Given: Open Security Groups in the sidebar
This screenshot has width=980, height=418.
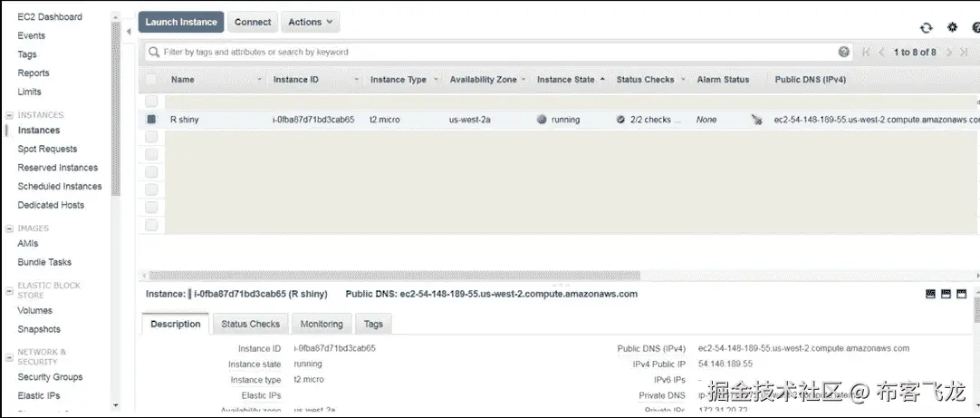Looking at the screenshot, I should (x=50, y=377).
